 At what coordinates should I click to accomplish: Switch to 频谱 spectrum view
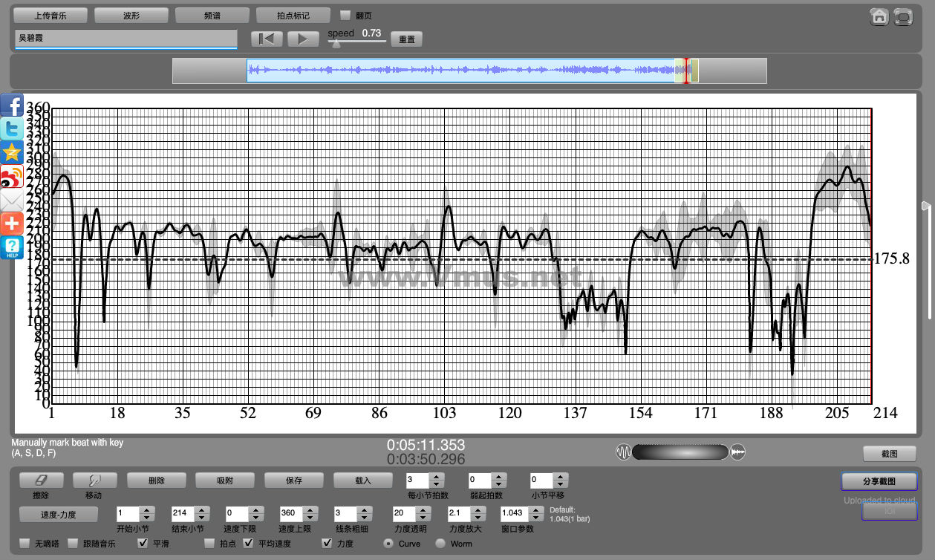click(212, 15)
